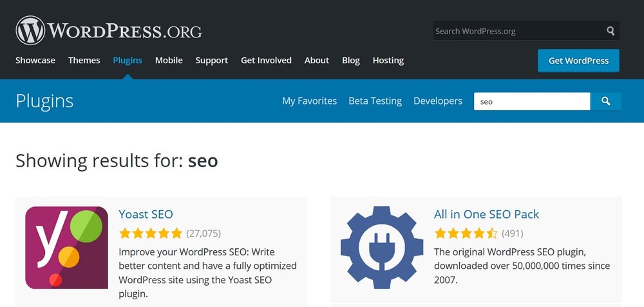Focus the plugin search field containing seo

[x=532, y=101]
